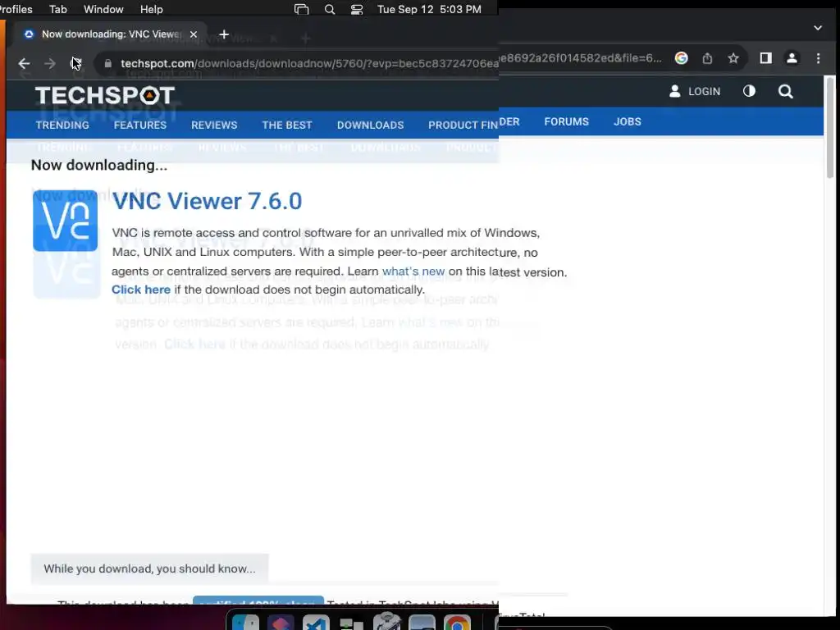
Task: Open the FORUMS section
Action: click(x=566, y=121)
